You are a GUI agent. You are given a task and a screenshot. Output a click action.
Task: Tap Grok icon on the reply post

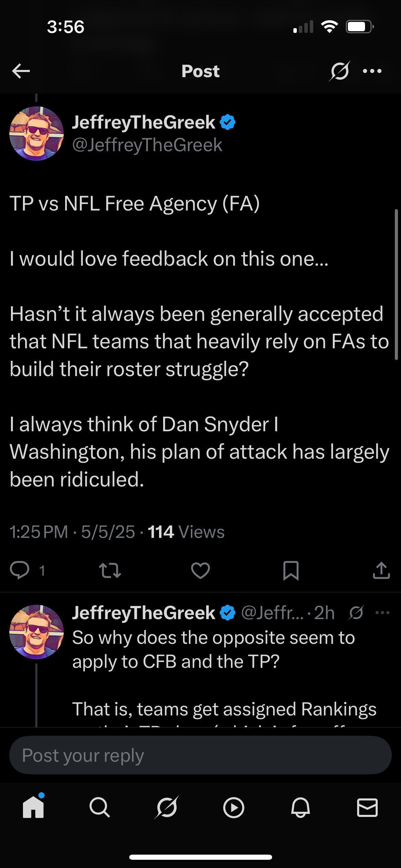coord(356,613)
